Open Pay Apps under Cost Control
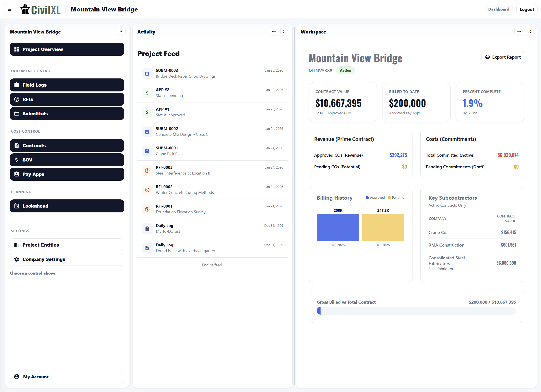 [x=67, y=174]
